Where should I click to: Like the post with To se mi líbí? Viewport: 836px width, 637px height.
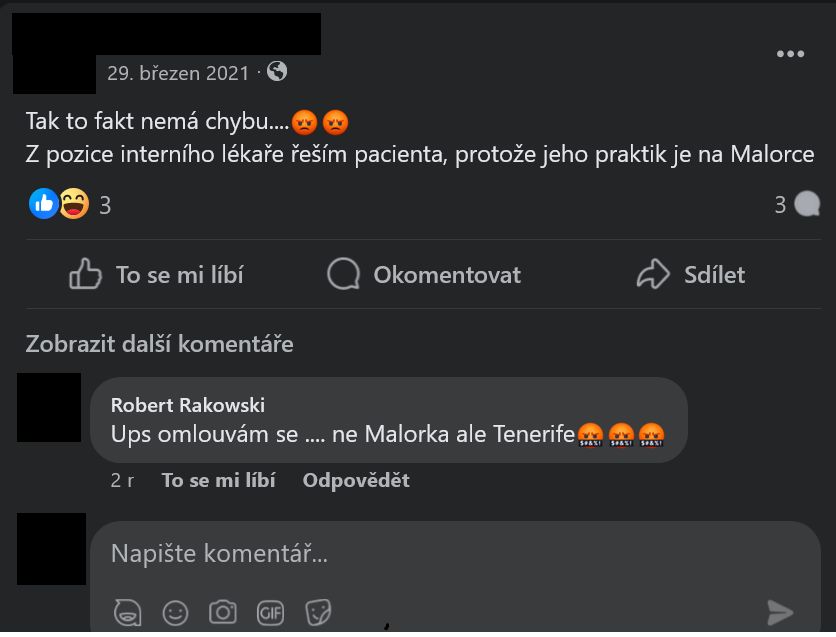156,275
